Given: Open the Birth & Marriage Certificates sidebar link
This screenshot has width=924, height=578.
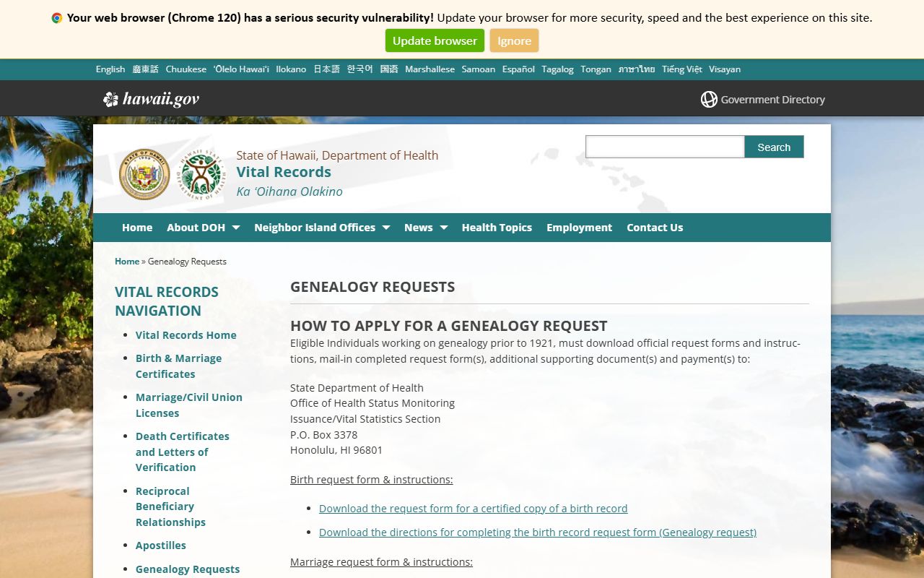Looking at the screenshot, I should pos(178,366).
